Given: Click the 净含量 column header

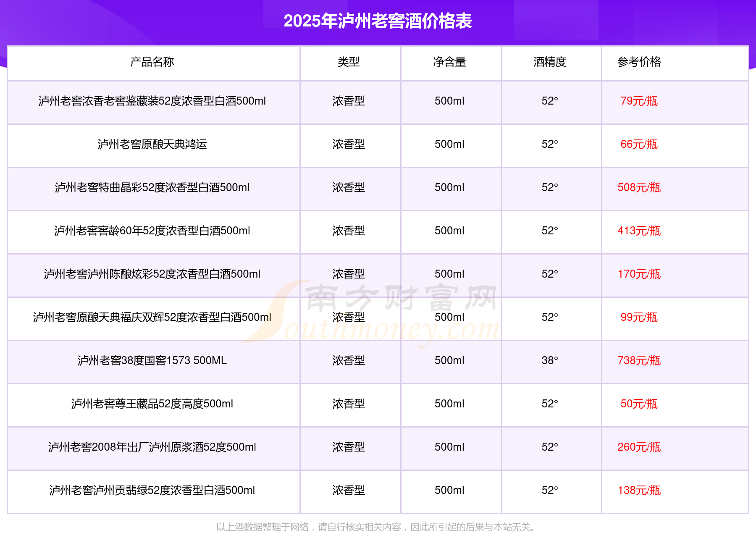Looking at the screenshot, I should (x=449, y=62).
